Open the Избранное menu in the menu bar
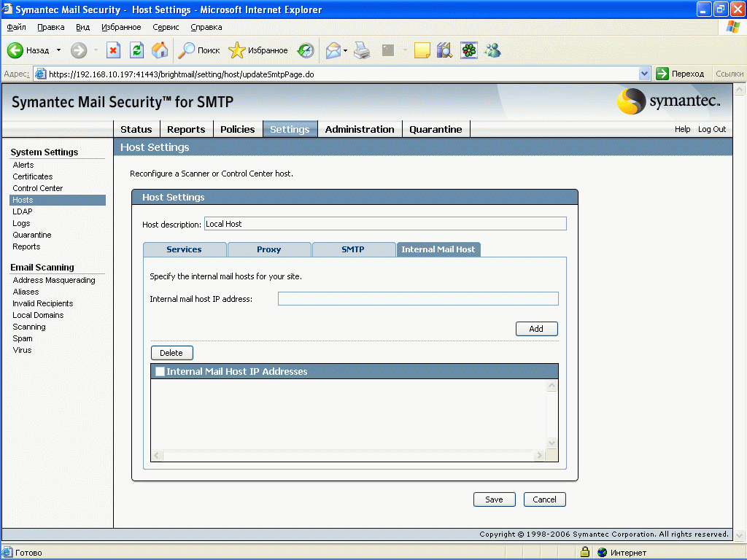The width and height of the screenshot is (747, 560). point(121,27)
